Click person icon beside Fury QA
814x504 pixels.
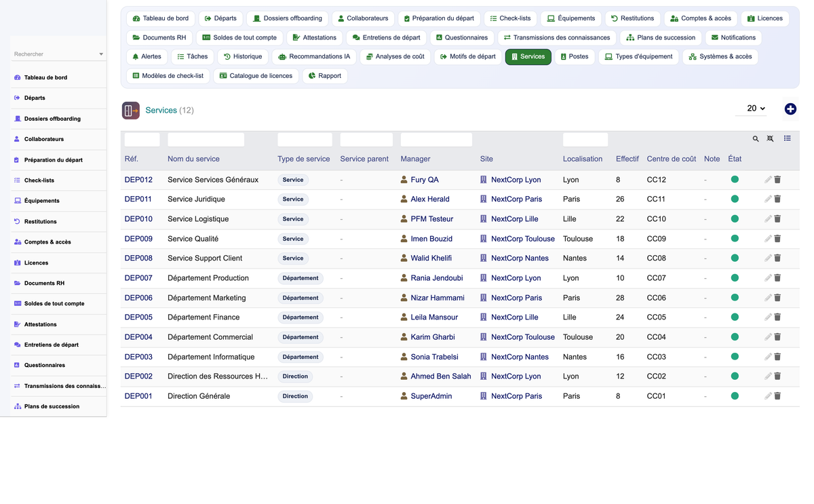click(404, 180)
